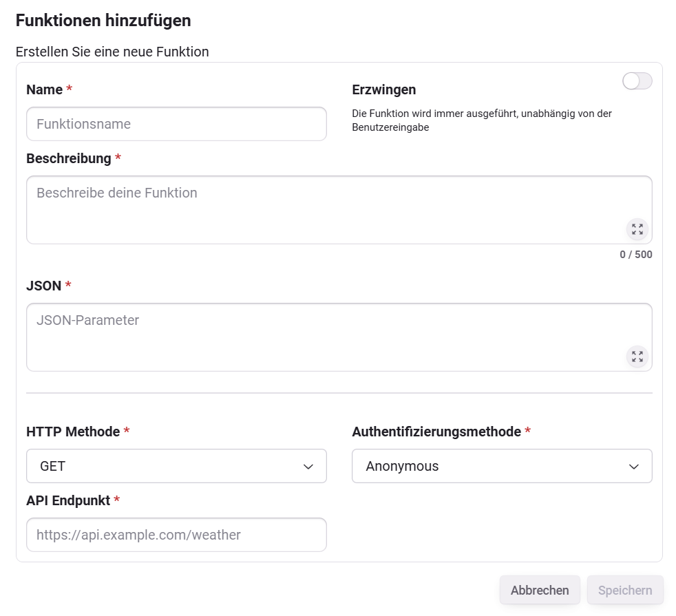Open the HTTP Methode dropdown

pyautogui.click(x=176, y=466)
